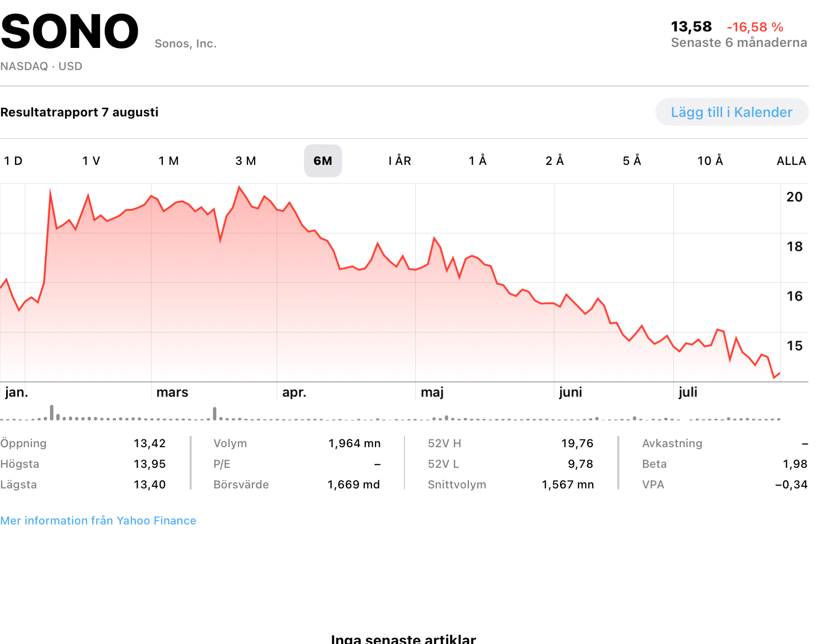Choose the 3 M chart range
The height and width of the screenshot is (644, 829).
(246, 161)
